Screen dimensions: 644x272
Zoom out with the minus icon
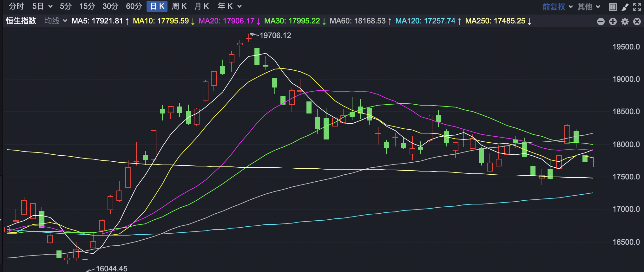tap(601, 22)
